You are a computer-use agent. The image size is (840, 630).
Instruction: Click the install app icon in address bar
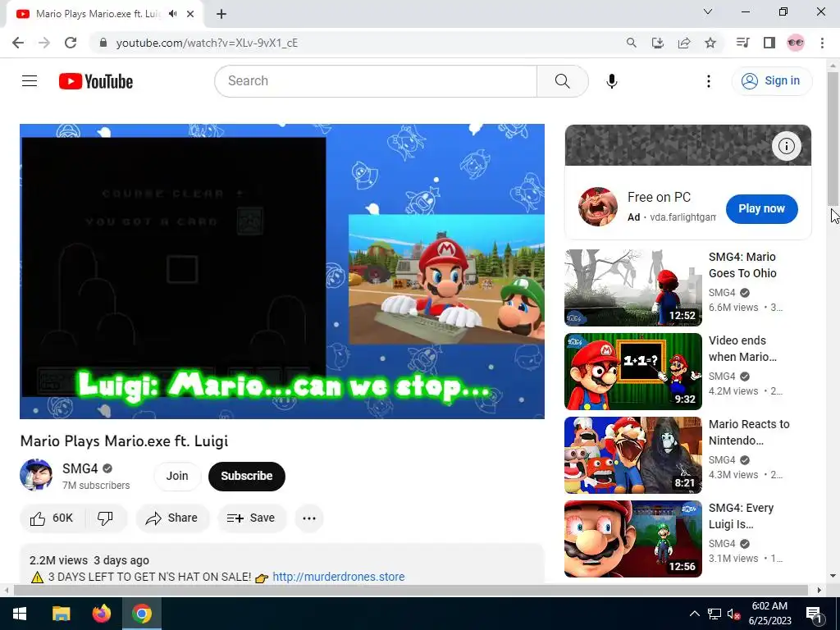pos(658,43)
